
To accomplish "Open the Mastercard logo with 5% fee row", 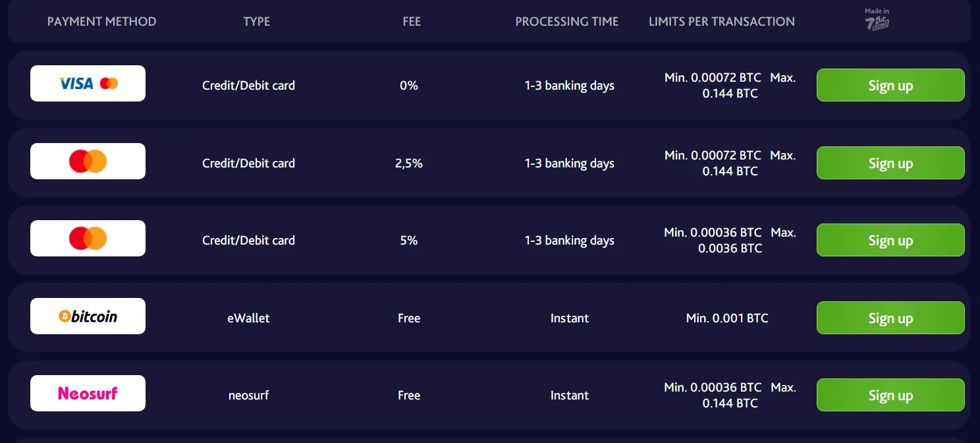I will coord(88,238).
